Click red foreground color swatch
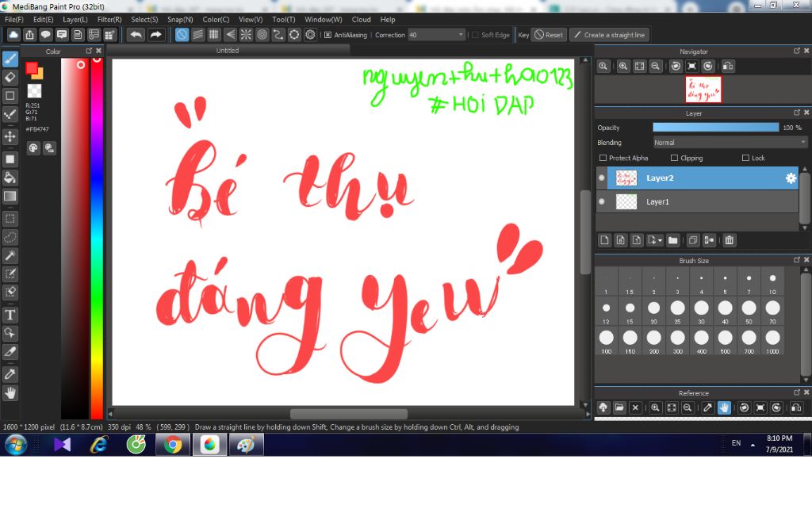812x524 pixels. pos(32,68)
